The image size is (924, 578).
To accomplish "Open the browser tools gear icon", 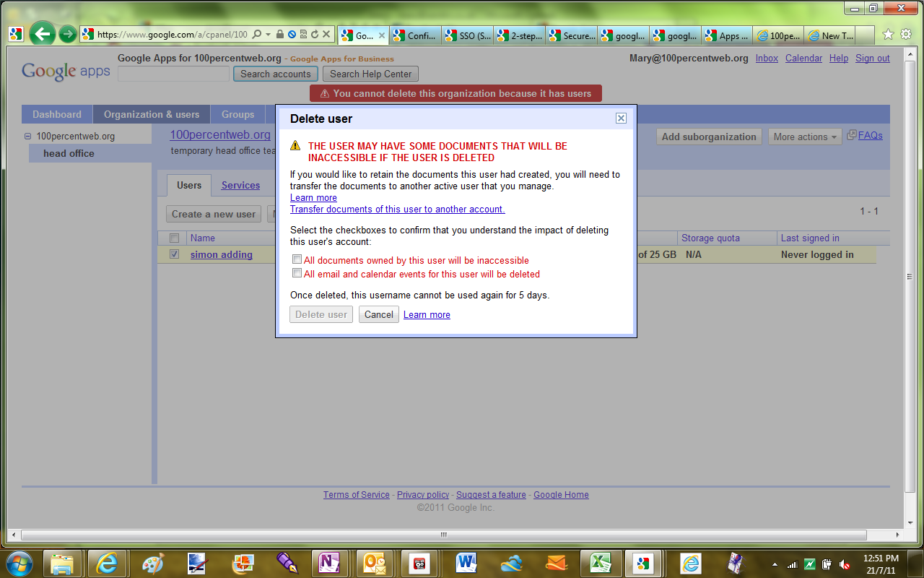I will [906, 34].
